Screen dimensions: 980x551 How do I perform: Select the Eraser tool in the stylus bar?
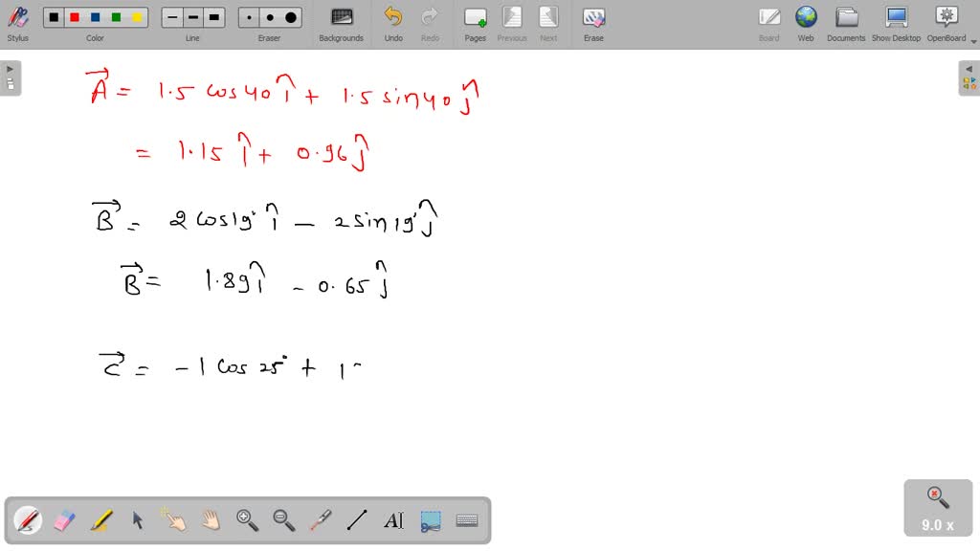click(64, 519)
